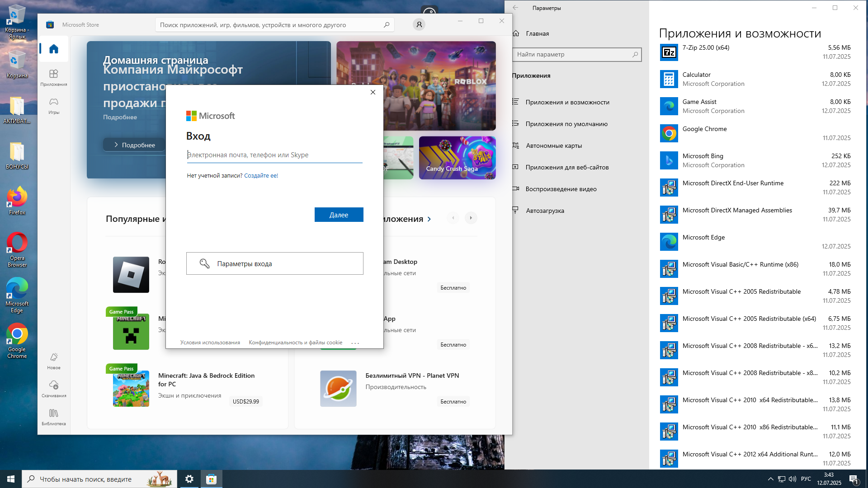Viewport: 868px width, 488px height.
Task: Select Microsoft Visual Basic/C++ Runtime (x86) entry
Action: point(755,269)
